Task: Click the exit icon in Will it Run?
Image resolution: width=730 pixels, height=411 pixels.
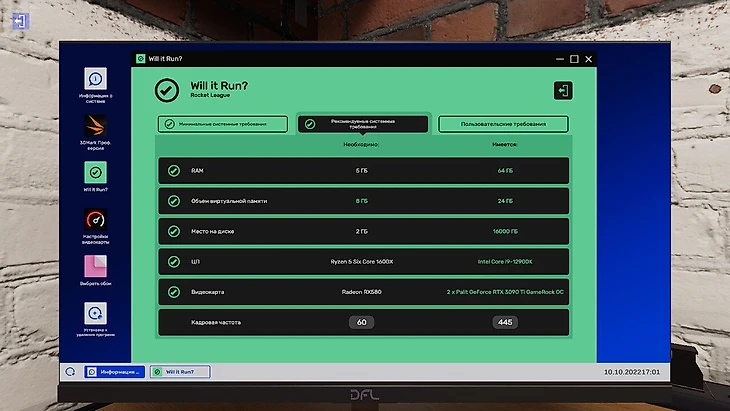Action: pos(563,90)
